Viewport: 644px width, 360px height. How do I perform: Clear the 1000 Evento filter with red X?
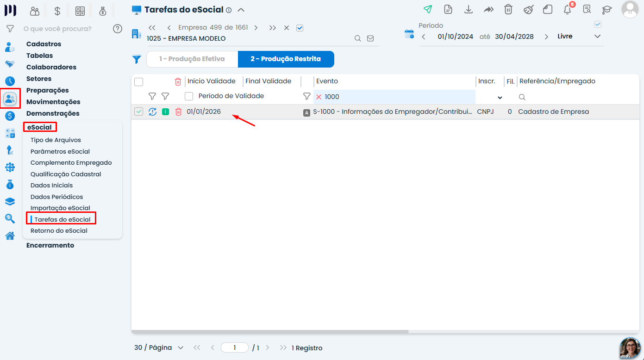pyautogui.click(x=319, y=97)
